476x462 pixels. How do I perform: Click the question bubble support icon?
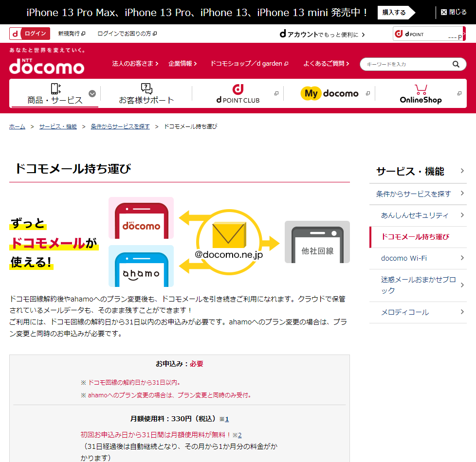coord(146,89)
